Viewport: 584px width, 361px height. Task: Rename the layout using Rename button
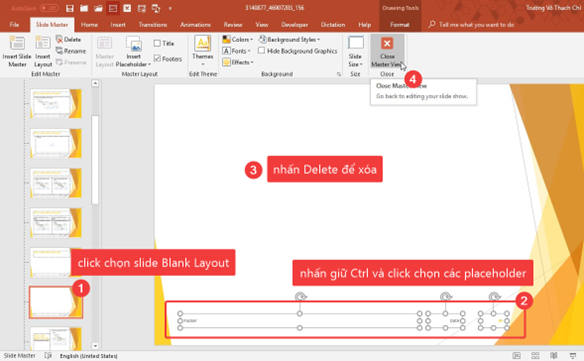tap(71, 51)
